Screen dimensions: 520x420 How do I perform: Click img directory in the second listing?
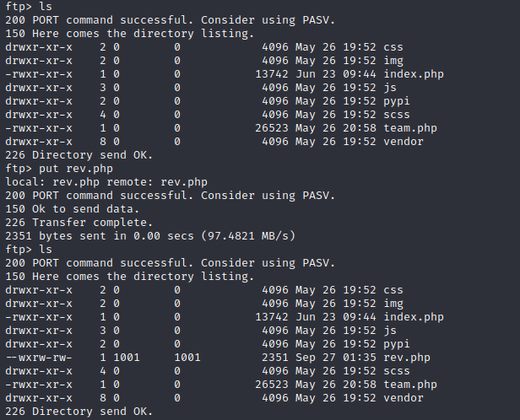pos(393,303)
